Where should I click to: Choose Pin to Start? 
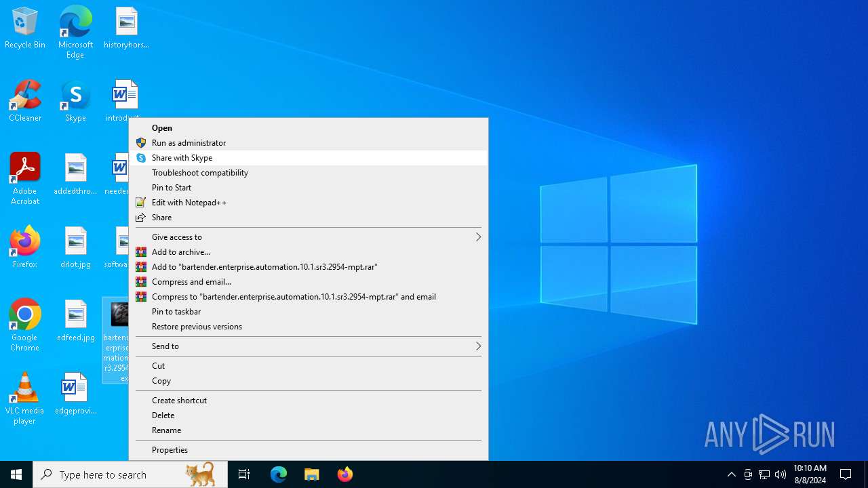point(309,188)
